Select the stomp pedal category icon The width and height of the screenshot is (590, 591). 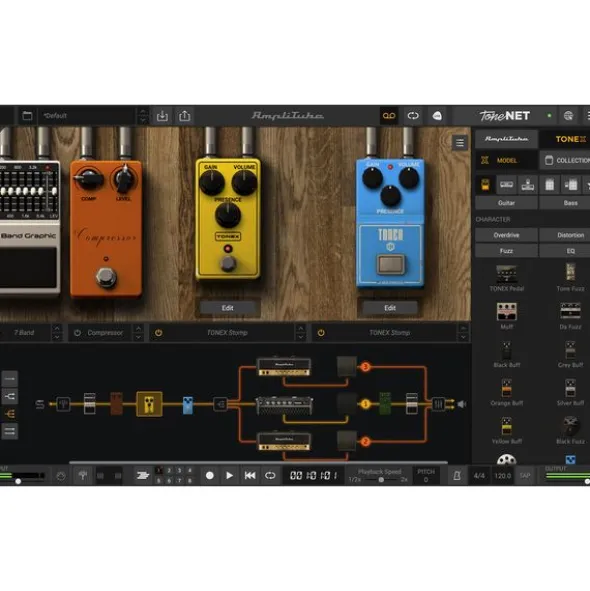tap(485, 185)
